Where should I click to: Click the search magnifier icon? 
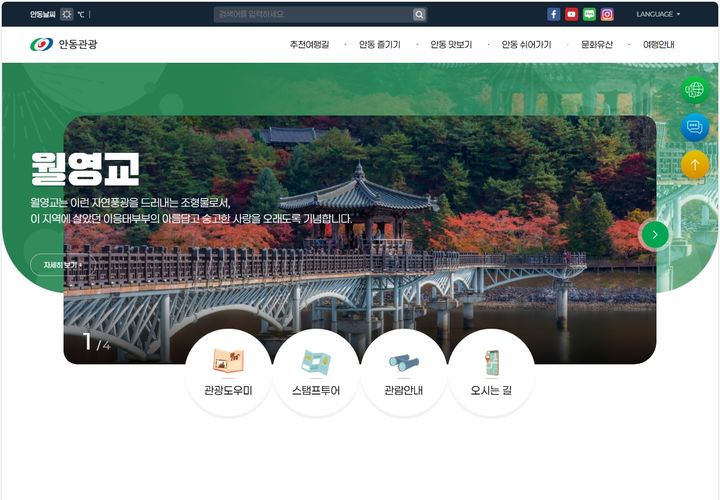pyautogui.click(x=419, y=14)
